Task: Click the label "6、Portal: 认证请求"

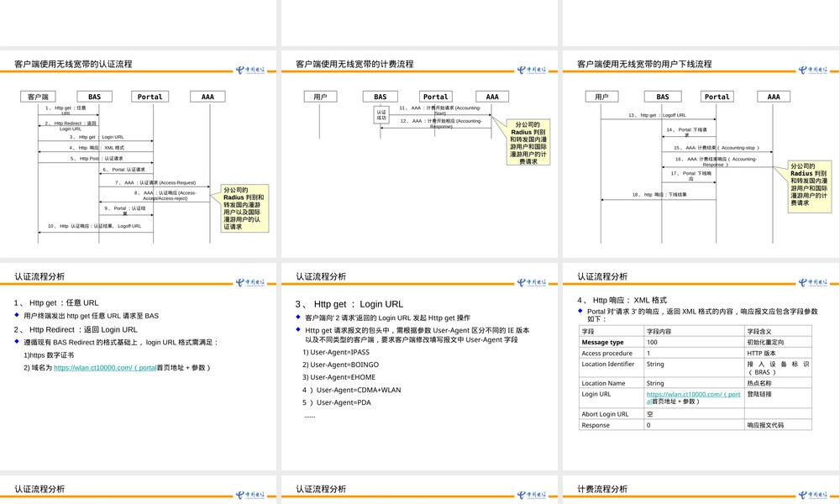Action: point(123,170)
